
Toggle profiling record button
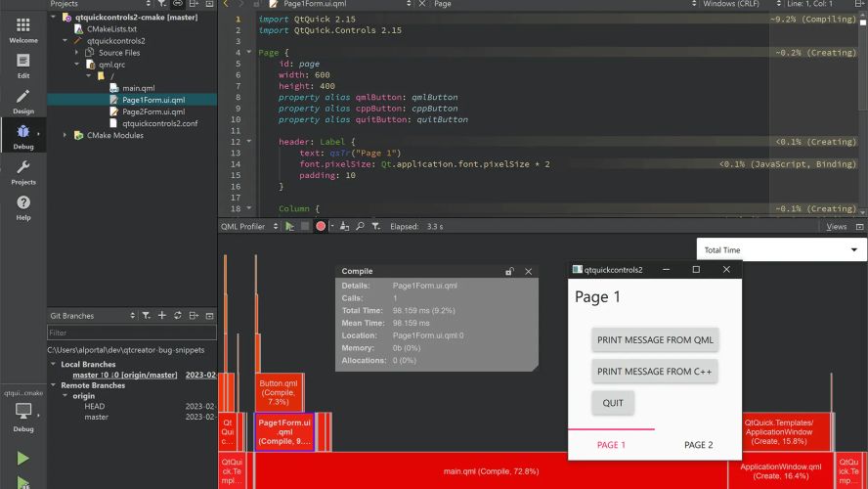320,227
